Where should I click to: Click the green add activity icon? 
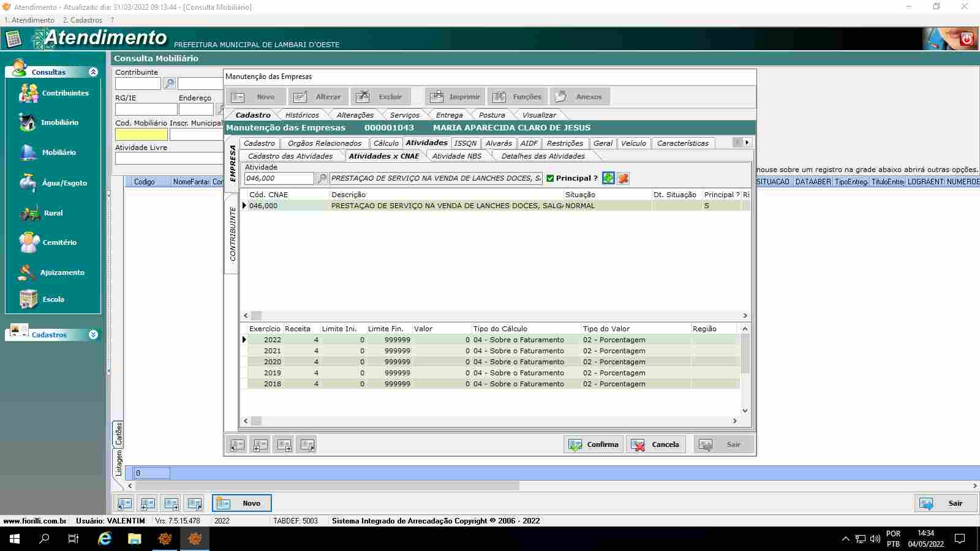pyautogui.click(x=608, y=178)
